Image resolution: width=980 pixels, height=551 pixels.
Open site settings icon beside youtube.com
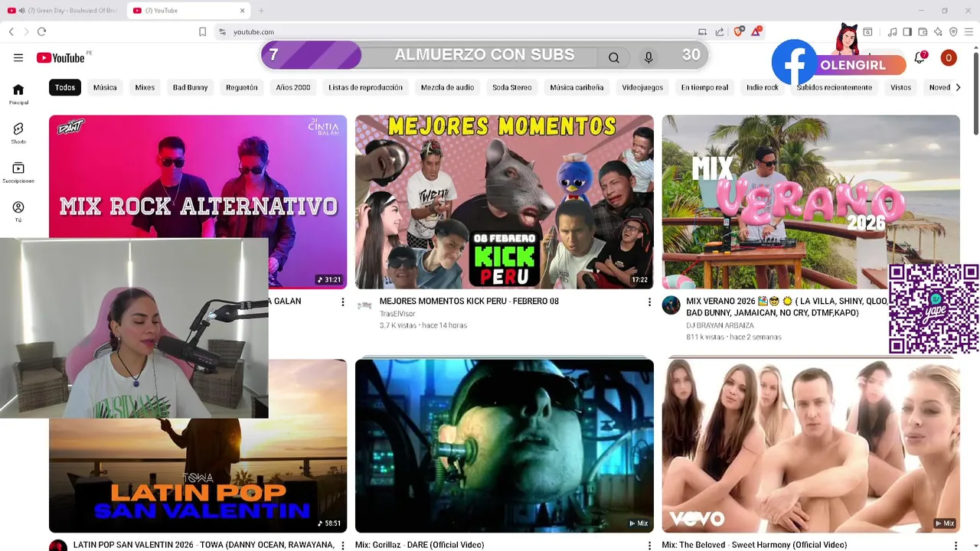pos(222,31)
